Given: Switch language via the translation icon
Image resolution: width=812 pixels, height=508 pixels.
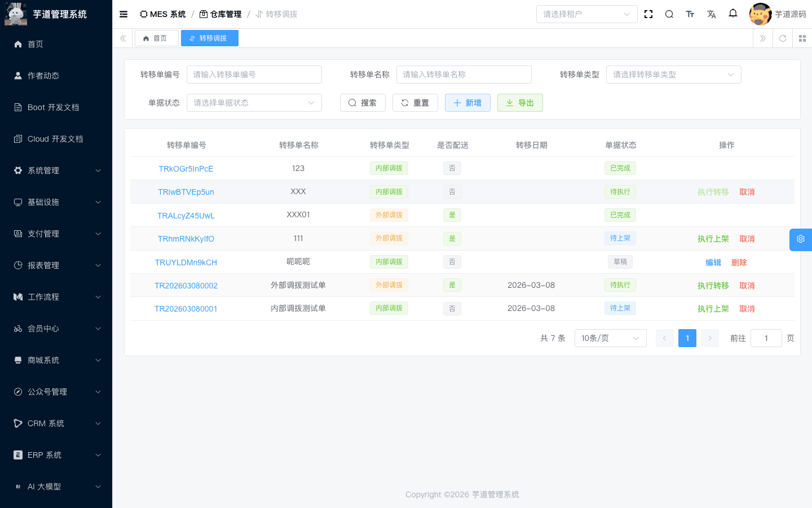Looking at the screenshot, I should pyautogui.click(x=711, y=14).
